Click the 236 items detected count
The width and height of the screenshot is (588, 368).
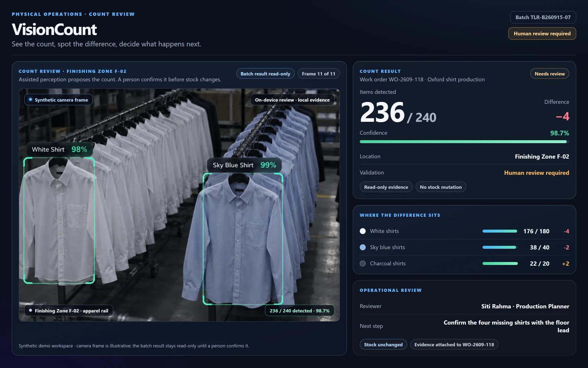[x=382, y=112]
